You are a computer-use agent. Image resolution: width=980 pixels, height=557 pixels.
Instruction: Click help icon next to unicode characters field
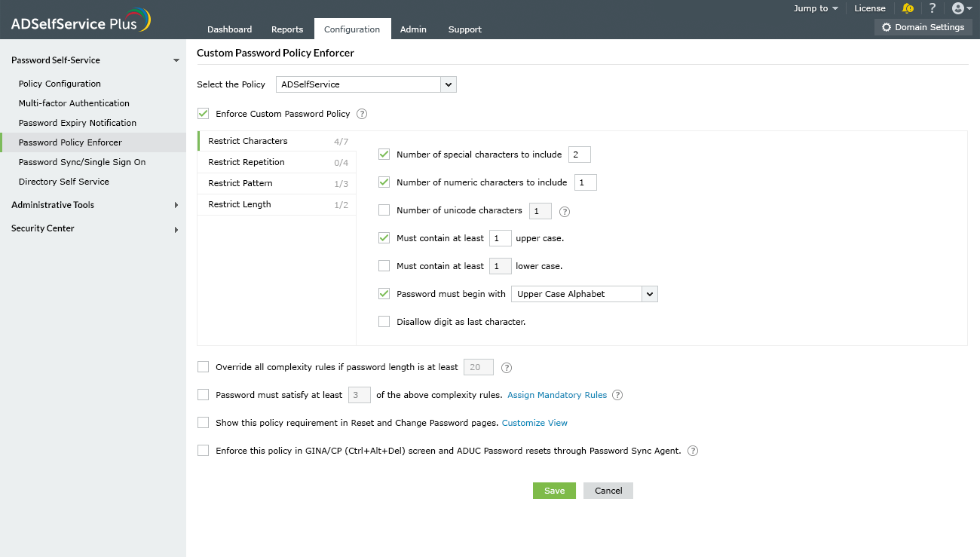click(565, 211)
